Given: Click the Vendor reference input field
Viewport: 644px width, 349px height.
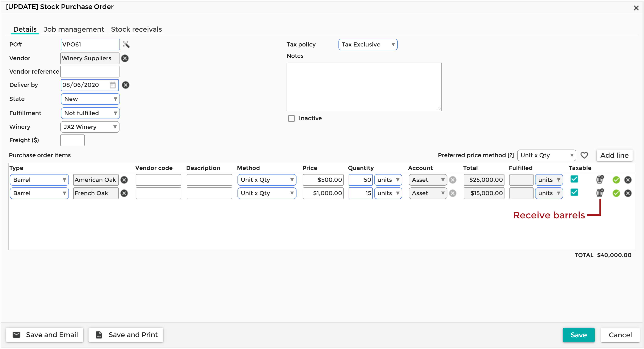Looking at the screenshot, I should point(90,72).
